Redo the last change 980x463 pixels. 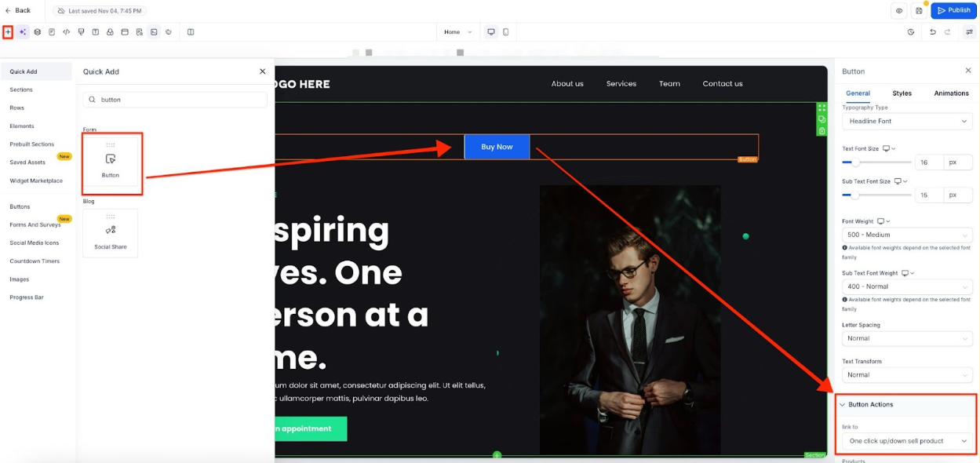click(x=947, y=32)
